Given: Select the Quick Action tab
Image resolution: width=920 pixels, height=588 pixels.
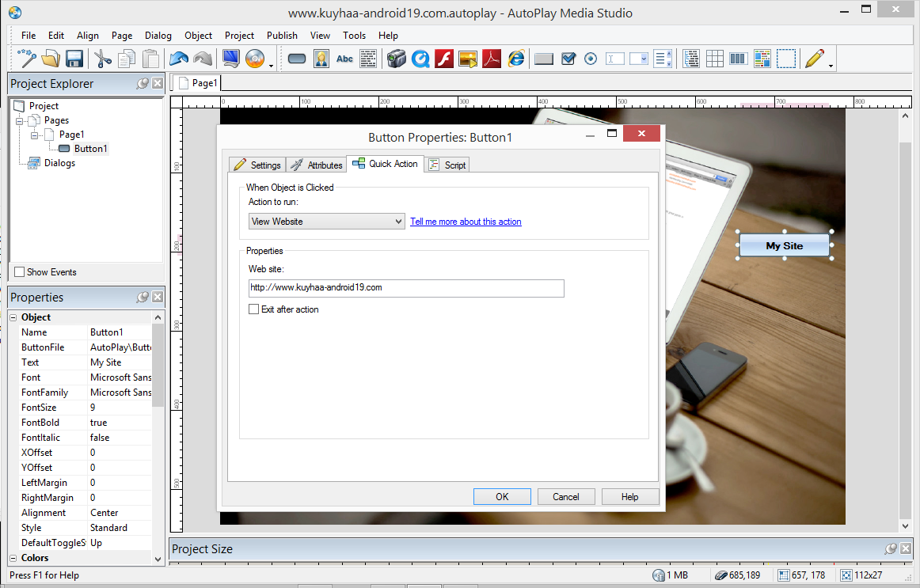Looking at the screenshot, I should [385, 164].
